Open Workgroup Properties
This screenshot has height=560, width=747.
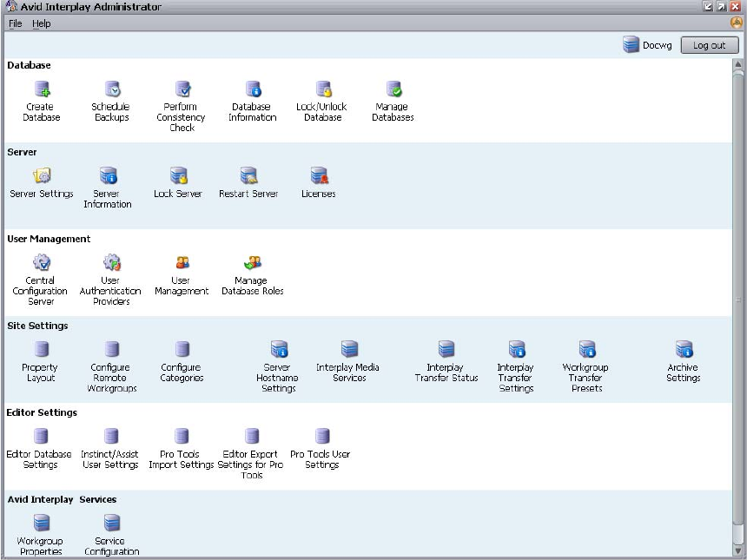click(41, 535)
